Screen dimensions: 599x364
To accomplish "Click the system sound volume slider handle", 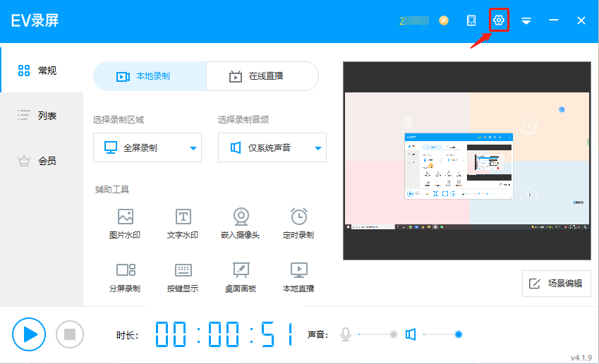I will (459, 334).
